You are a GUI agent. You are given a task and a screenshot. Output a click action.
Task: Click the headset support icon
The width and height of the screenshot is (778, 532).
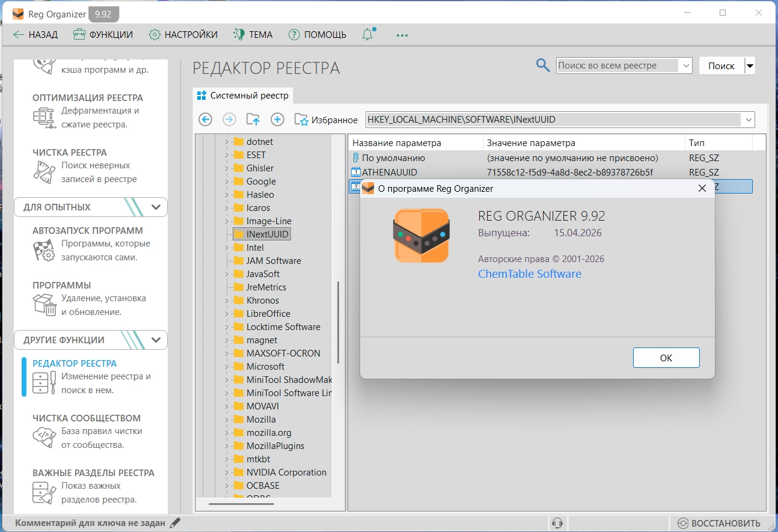pos(557,523)
